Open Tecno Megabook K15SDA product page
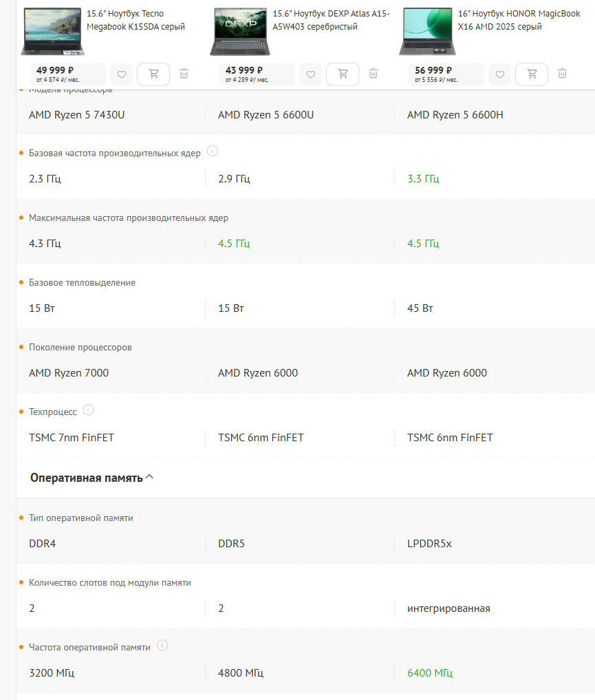Screen dimensions: 595x700 [x=136, y=20]
